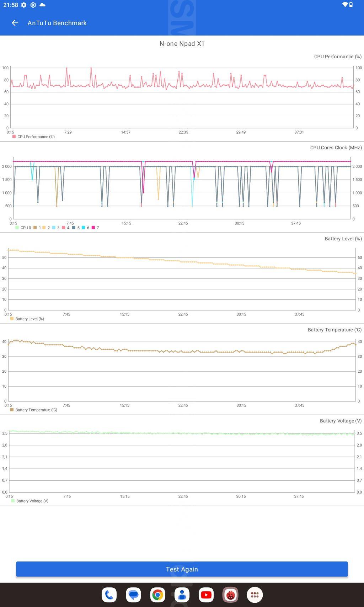Image resolution: width=364 pixels, height=607 pixels.
Task: Open the app drawer grid icon
Action: coord(255,595)
